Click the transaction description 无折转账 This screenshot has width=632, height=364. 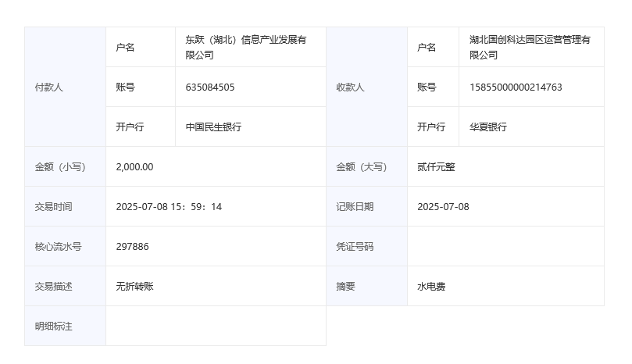135,287
